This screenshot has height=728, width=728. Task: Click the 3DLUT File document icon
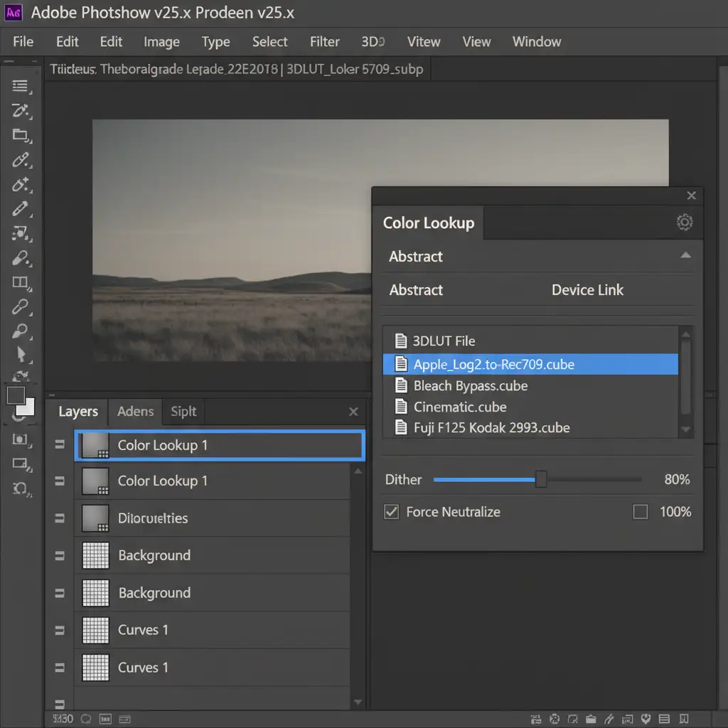click(401, 341)
